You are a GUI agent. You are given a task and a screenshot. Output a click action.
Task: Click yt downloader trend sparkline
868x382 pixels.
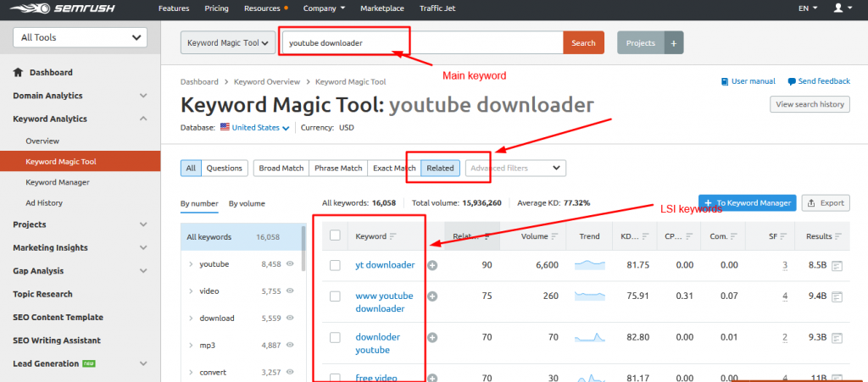pyautogui.click(x=590, y=265)
